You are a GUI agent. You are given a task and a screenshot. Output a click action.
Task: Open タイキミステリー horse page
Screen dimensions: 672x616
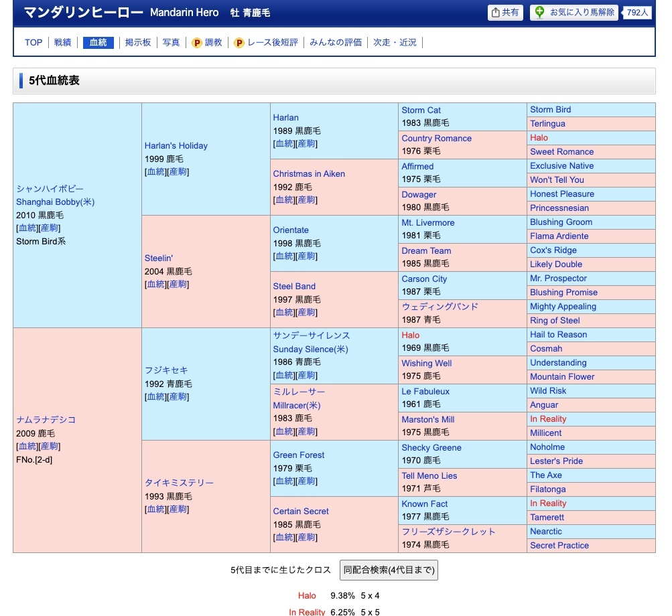point(179,483)
